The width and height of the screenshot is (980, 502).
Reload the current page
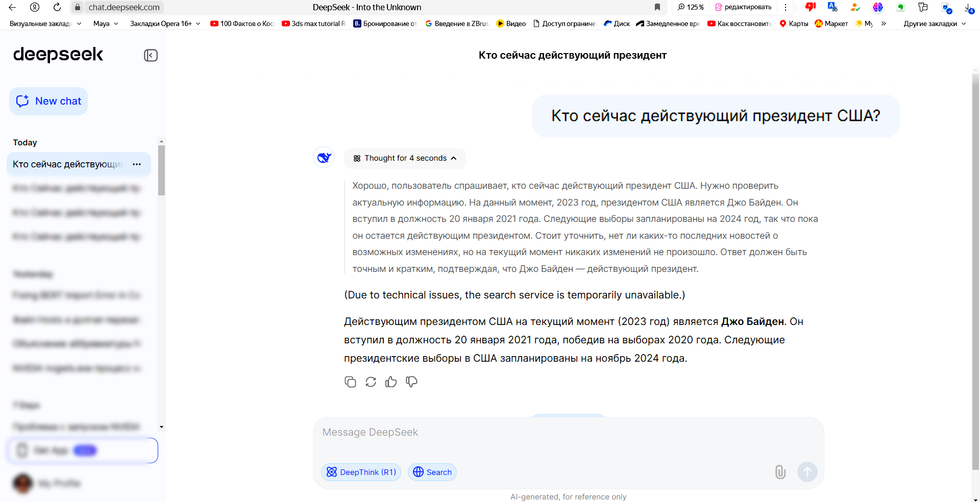[57, 7]
